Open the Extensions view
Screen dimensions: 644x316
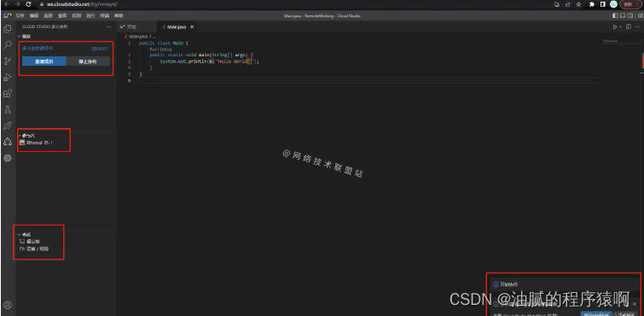8,93
